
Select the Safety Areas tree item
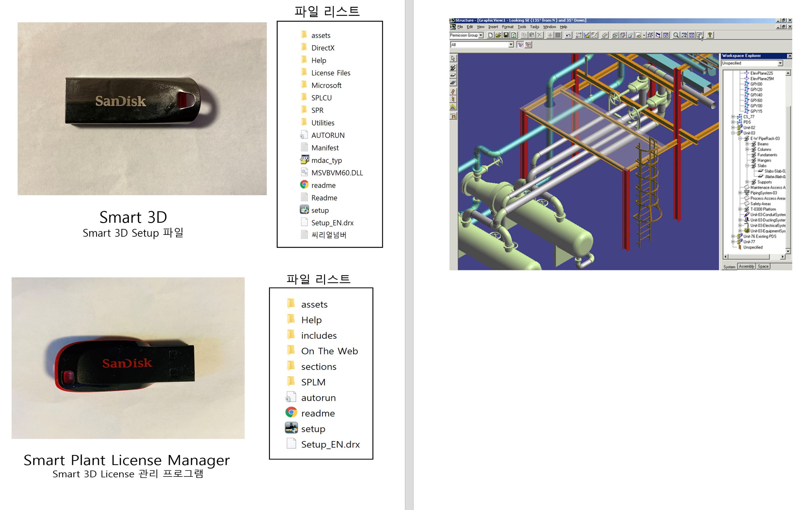pyautogui.click(x=760, y=204)
